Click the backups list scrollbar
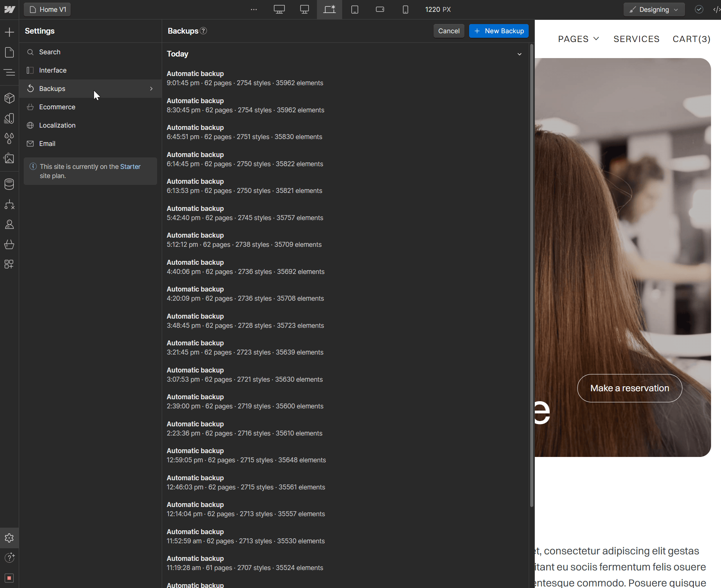Viewport: 721px width, 588px height. (x=532, y=275)
